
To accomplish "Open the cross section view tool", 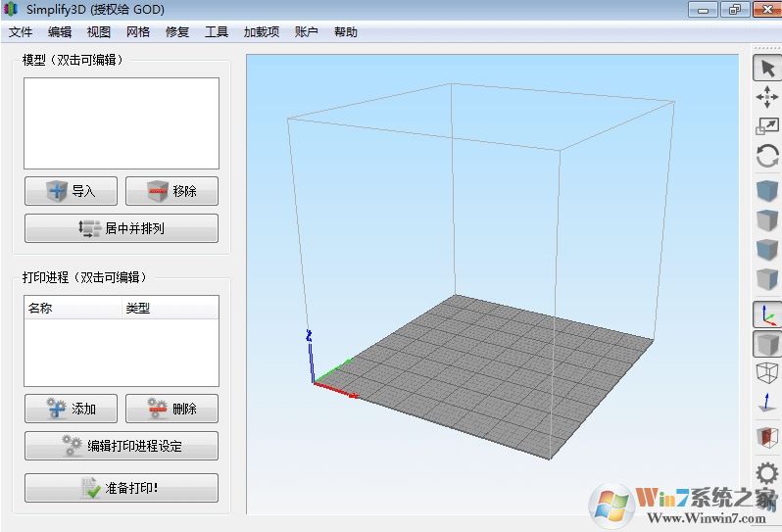I will (767, 437).
